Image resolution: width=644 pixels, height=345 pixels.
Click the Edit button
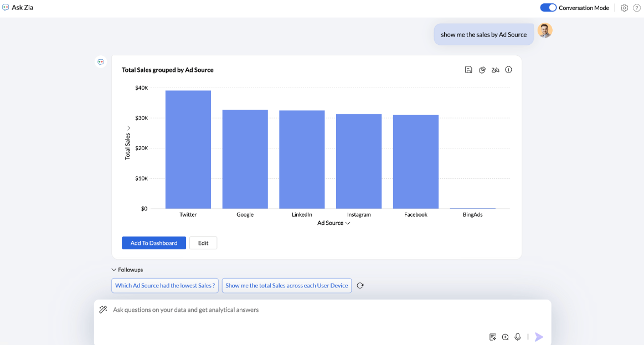(203, 243)
